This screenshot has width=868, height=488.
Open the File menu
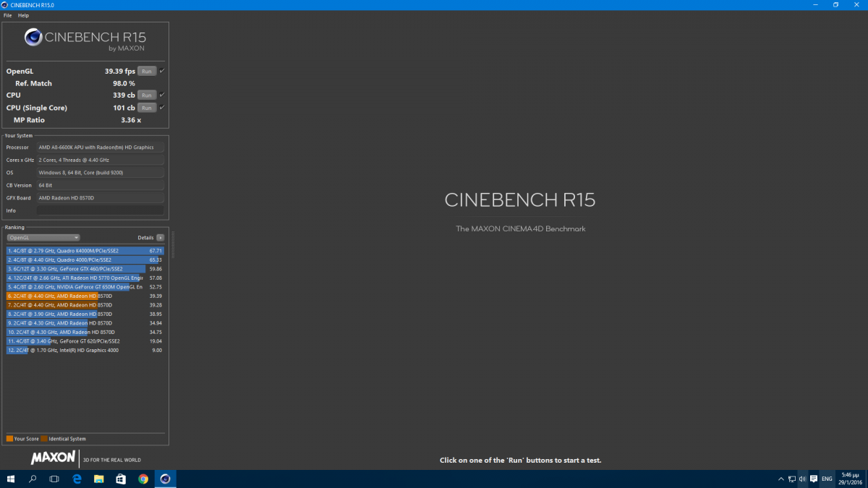7,15
